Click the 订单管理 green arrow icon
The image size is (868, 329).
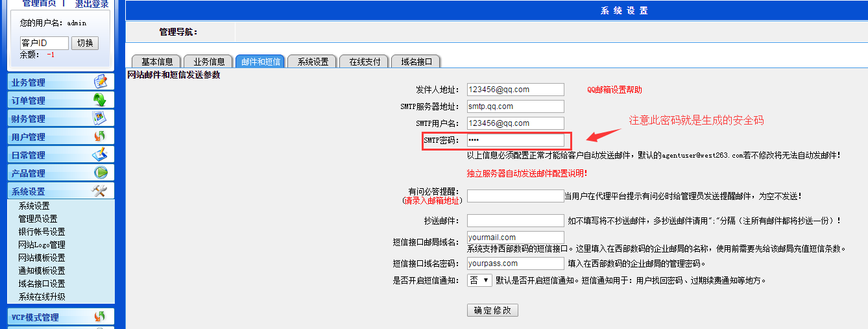[100, 100]
